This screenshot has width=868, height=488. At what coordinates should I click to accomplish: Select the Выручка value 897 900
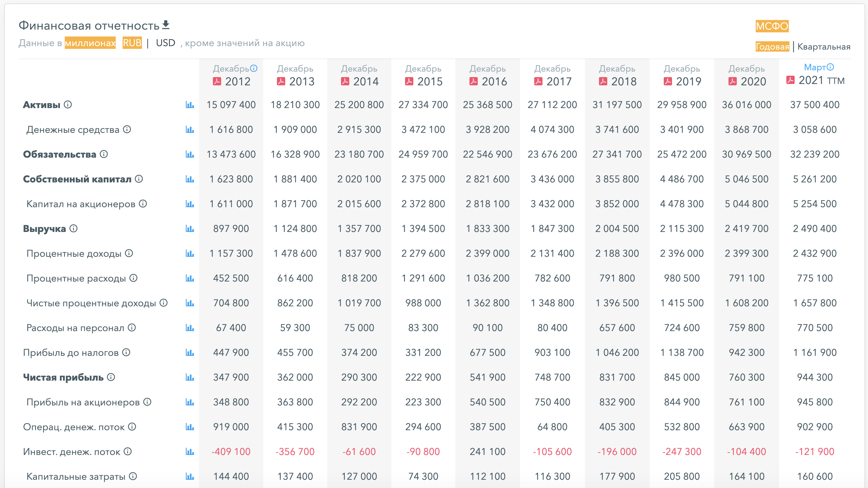[x=231, y=229]
